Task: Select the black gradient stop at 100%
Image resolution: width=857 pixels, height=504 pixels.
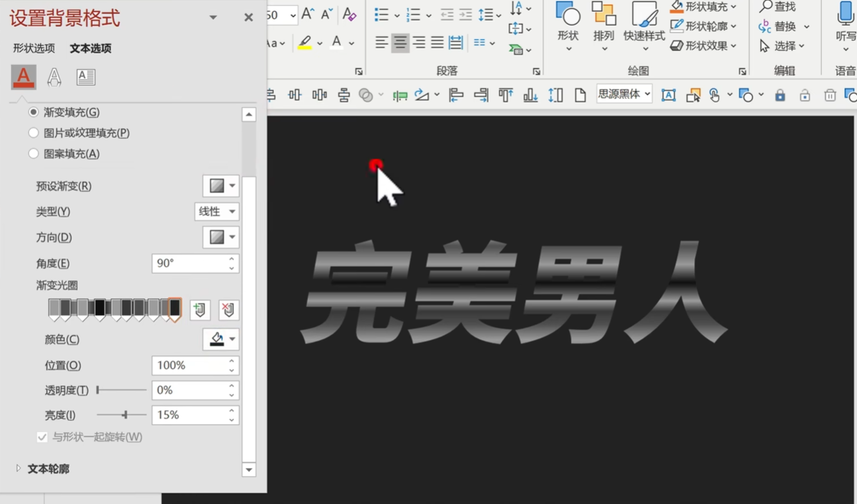Action: pos(174,310)
